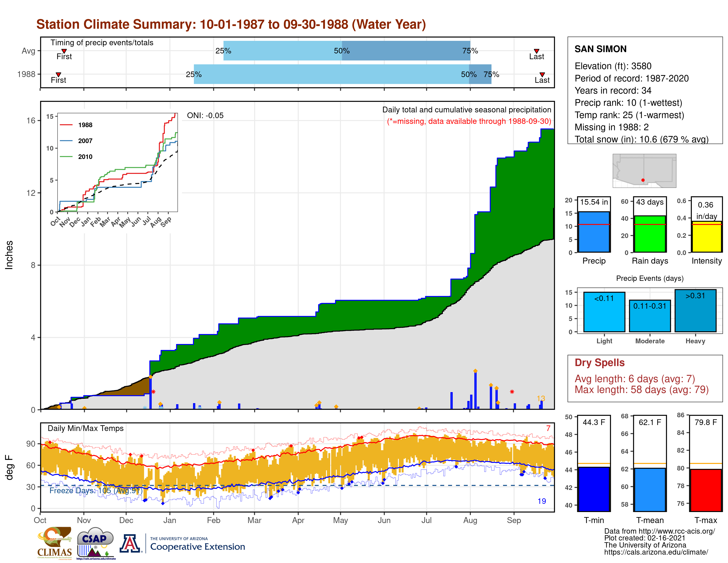Click the Avg length: 6 days text

(635, 379)
